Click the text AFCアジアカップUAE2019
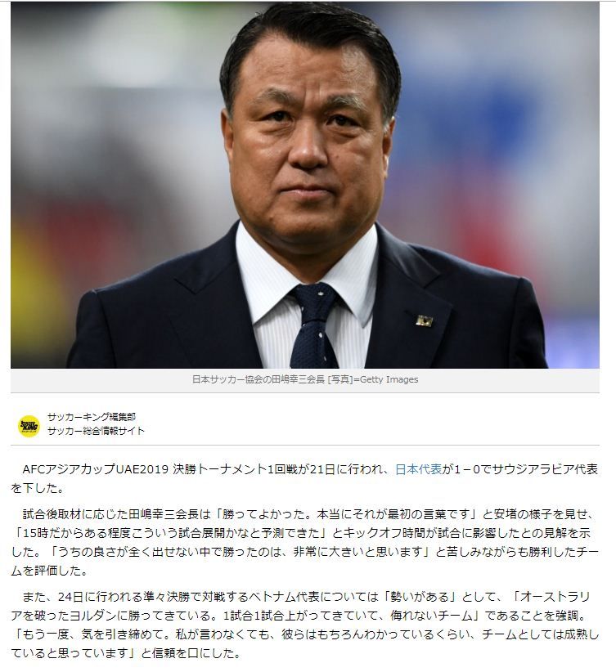This screenshot has width=616, height=672. [95, 469]
